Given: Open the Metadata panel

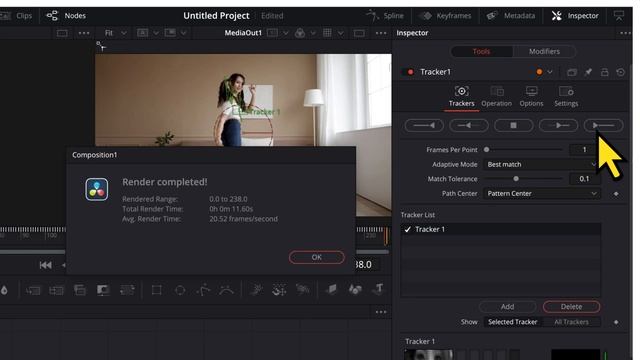Looking at the screenshot, I should tap(511, 16).
